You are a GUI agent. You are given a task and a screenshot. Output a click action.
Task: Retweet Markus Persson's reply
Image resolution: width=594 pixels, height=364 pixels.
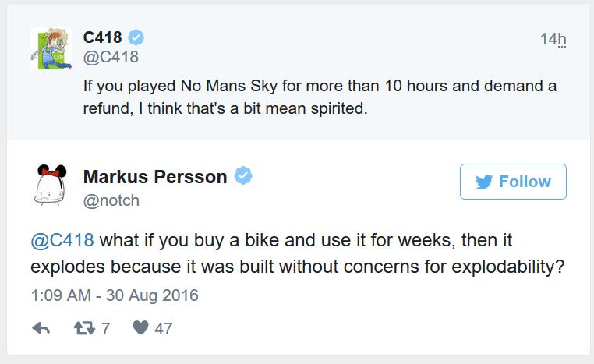coord(83,328)
